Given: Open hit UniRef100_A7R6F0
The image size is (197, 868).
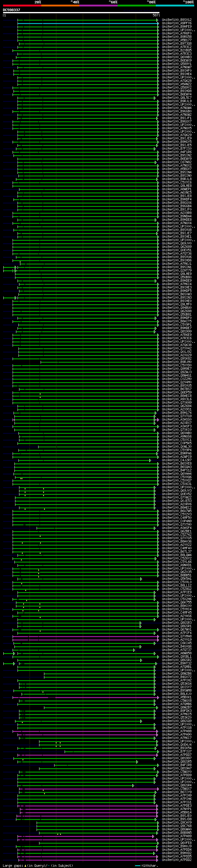Looking at the screenshot, I should [177, 33].
